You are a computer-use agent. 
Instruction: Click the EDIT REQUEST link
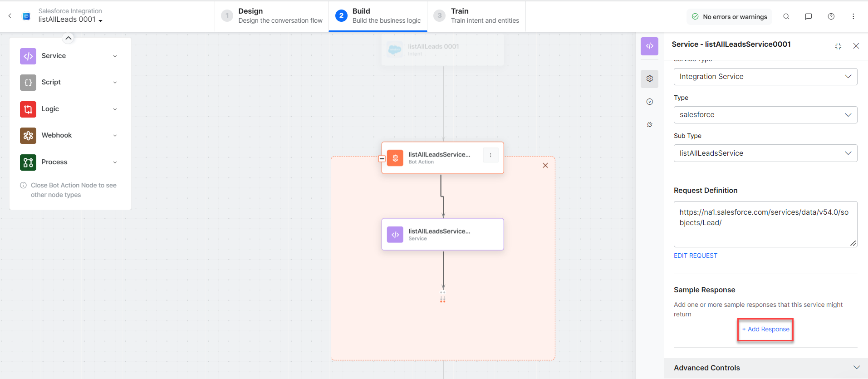tap(695, 256)
